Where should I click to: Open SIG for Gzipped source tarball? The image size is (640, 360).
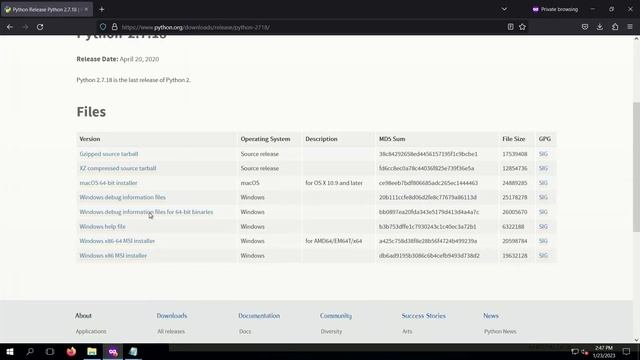543,154
